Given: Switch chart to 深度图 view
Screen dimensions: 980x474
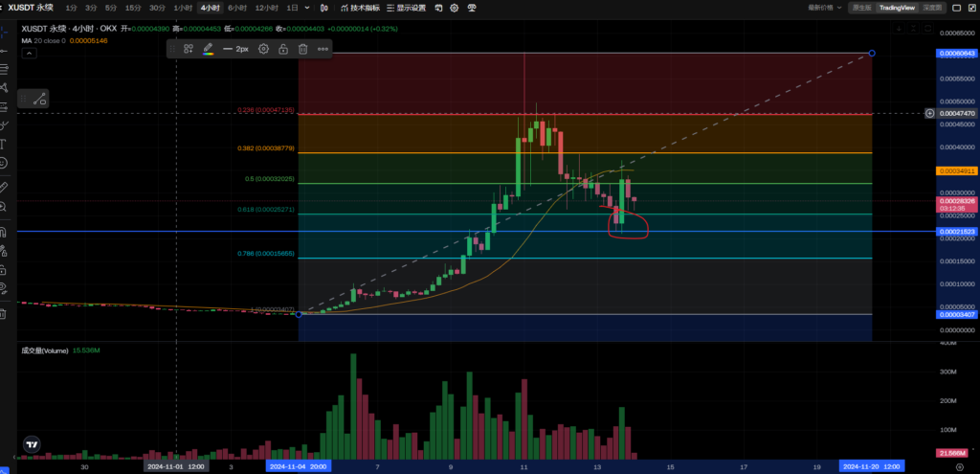Looking at the screenshot, I should (957, 8).
